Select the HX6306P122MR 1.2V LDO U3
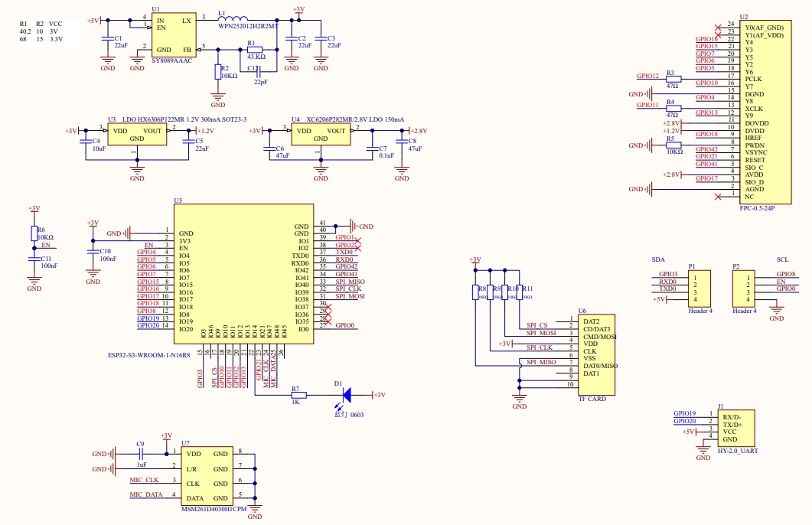The height and width of the screenshot is (525, 812). (x=137, y=135)
